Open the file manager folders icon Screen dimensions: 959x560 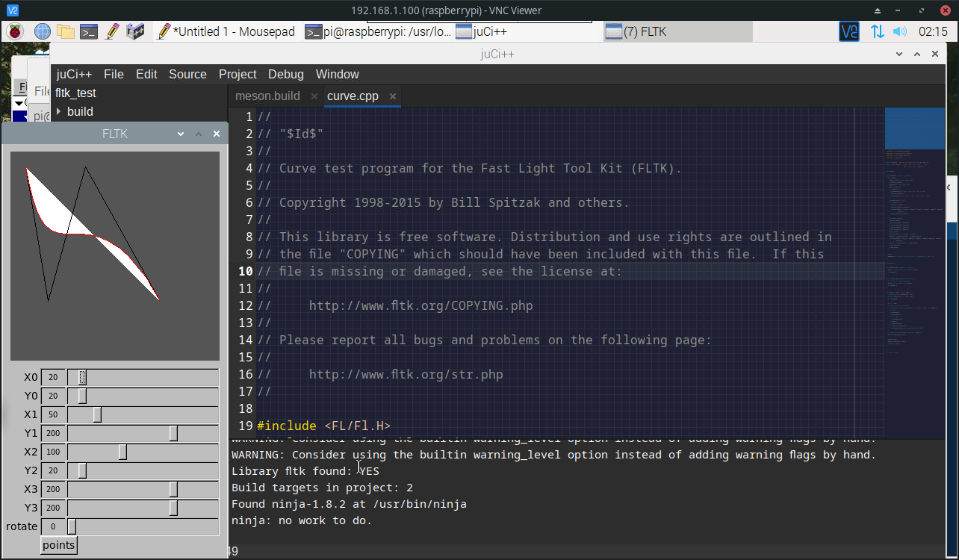pyautogui.click(x=66, y=31)
